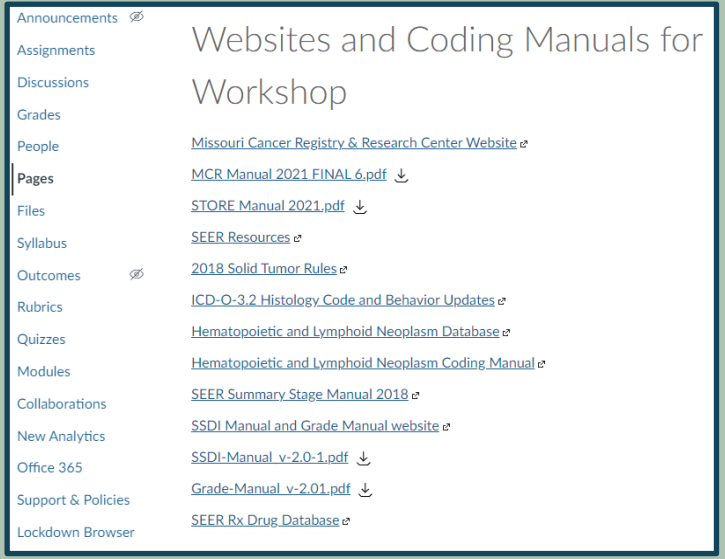
Task: Open Hematopoietic and Lymphoid Neoplasm Coding Manual link
Action: [x=362, y=363]
